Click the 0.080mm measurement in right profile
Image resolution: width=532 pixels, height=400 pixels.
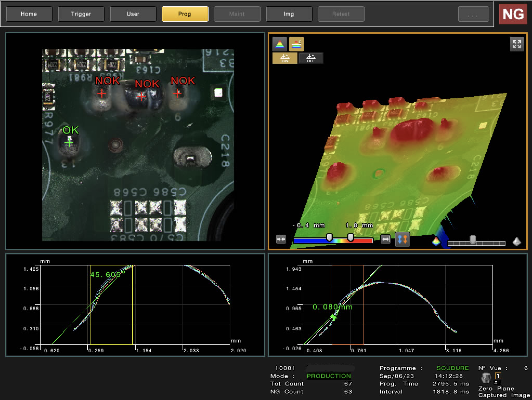[x=332, y=307]
